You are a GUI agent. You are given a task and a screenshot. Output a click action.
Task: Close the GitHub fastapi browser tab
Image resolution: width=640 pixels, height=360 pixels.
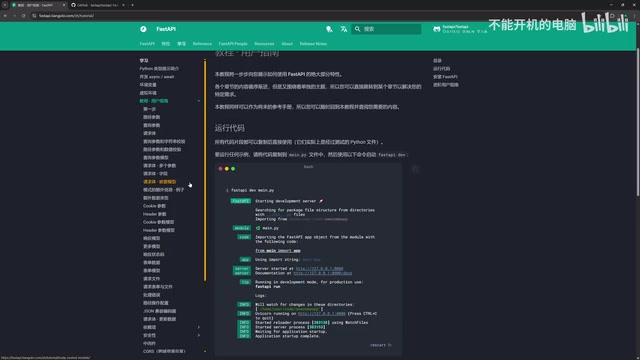click(x=123, y=5)
